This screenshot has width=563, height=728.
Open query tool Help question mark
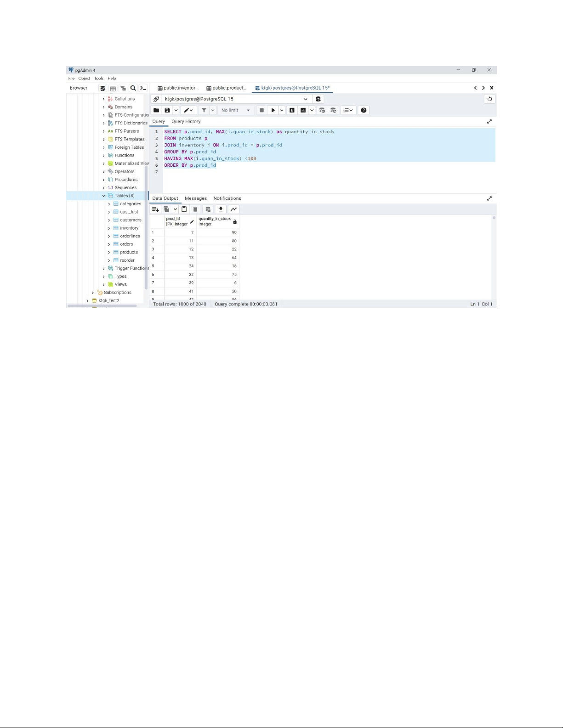point(364,110)
